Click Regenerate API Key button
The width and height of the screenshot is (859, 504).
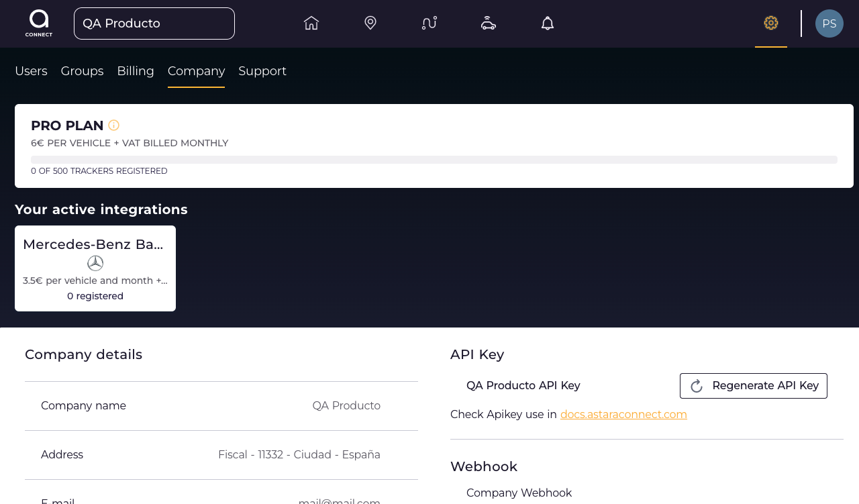pyautogui.click(x=754, y=386)
